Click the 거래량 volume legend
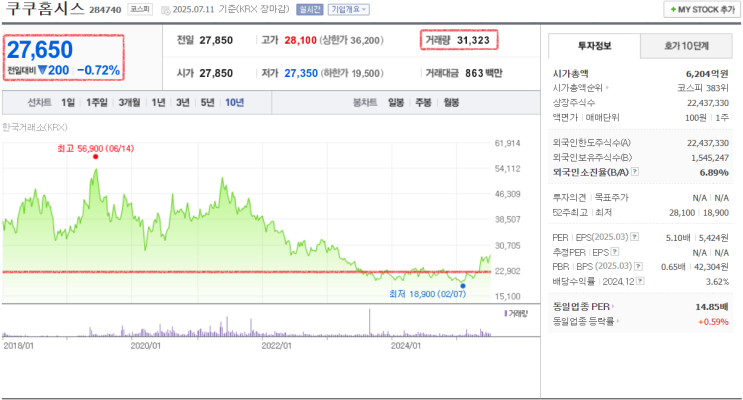 coord(516,313)
